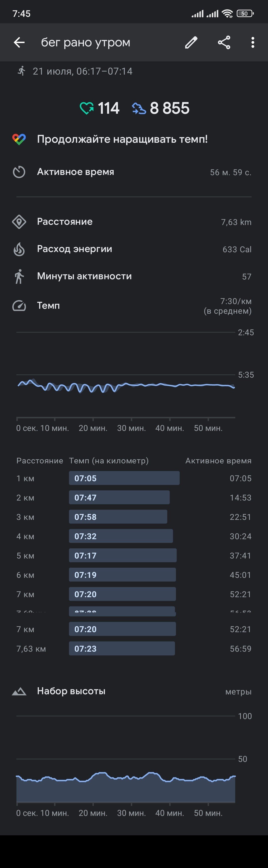Tap the share icon in header
The image size is (268, 868).
point(224,42)
